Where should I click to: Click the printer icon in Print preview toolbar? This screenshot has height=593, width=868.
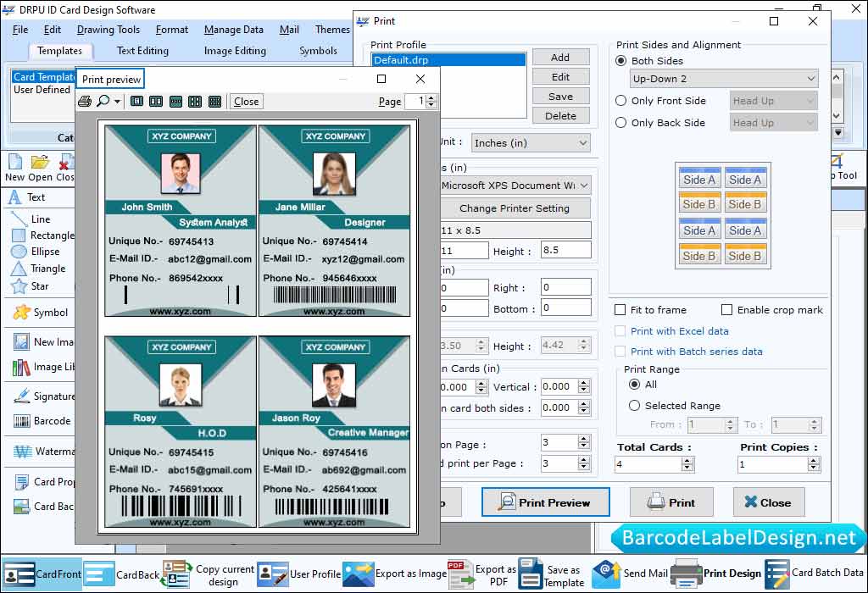85,101
